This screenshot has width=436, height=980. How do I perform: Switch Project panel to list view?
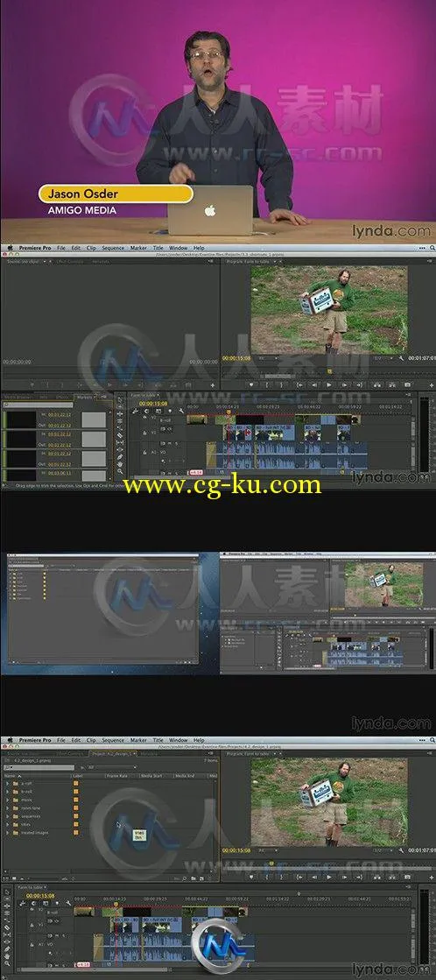[x=7, y=877]
